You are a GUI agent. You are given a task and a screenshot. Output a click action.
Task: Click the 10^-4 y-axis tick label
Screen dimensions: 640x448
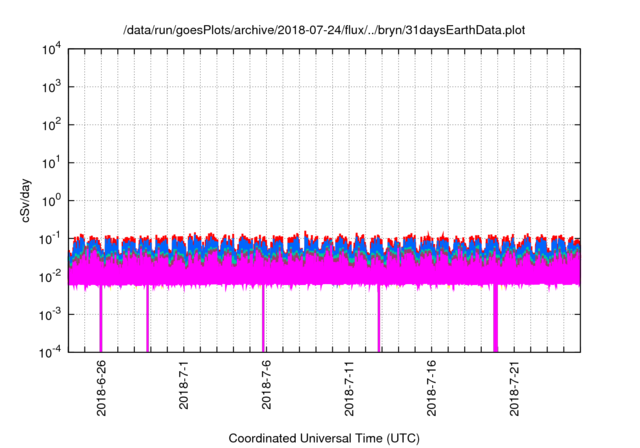pyautogui.click(x=50, y=352)
